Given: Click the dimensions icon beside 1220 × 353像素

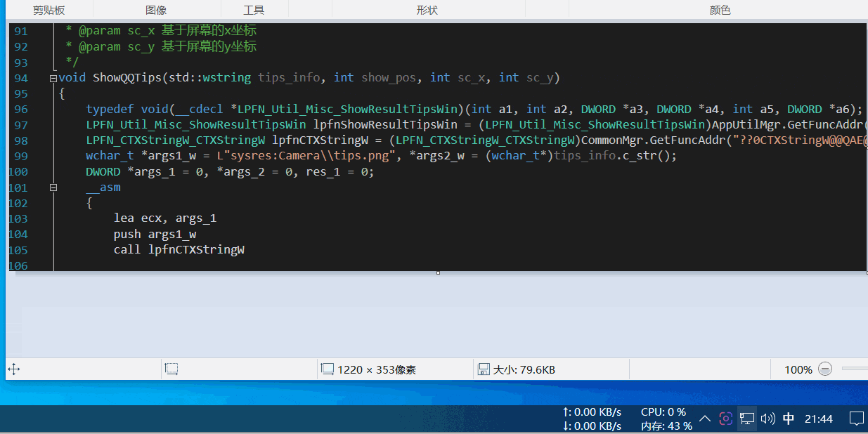Looking at the screenshot, I should tap(328, 368).
